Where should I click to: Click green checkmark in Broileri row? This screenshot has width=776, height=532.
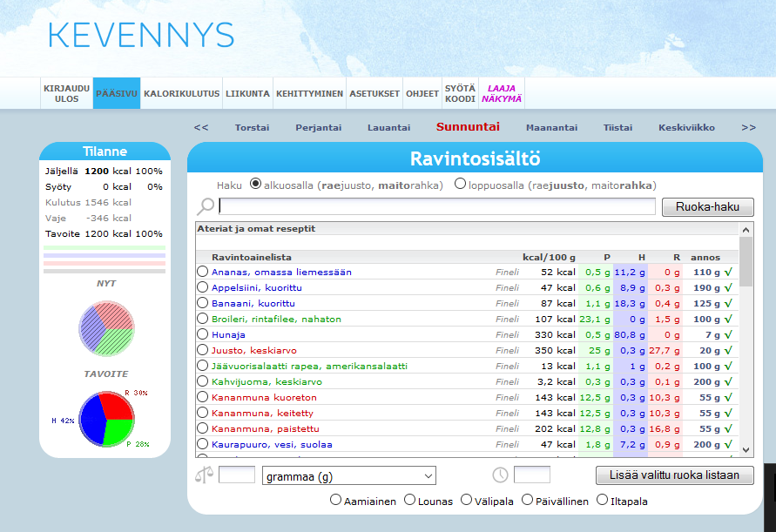(728, 320)
